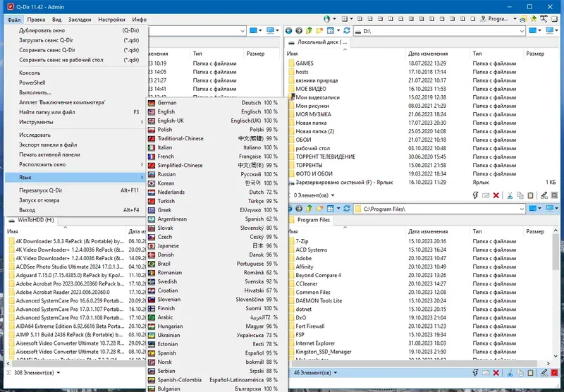Open the '0 Элемент(ов)' dropdown

pos(333,195)
